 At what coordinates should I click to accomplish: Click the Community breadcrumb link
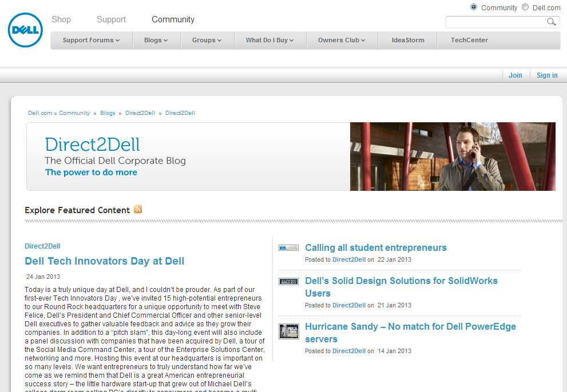(x=74, y=113)
